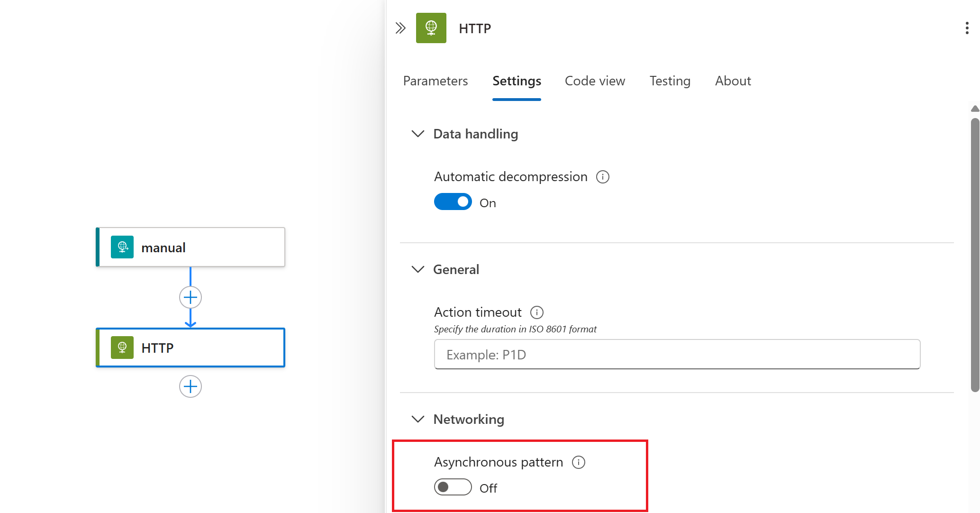Click the Action timeout input field
The height and width of the screenshot is (513, 980).
coord(677,355)
